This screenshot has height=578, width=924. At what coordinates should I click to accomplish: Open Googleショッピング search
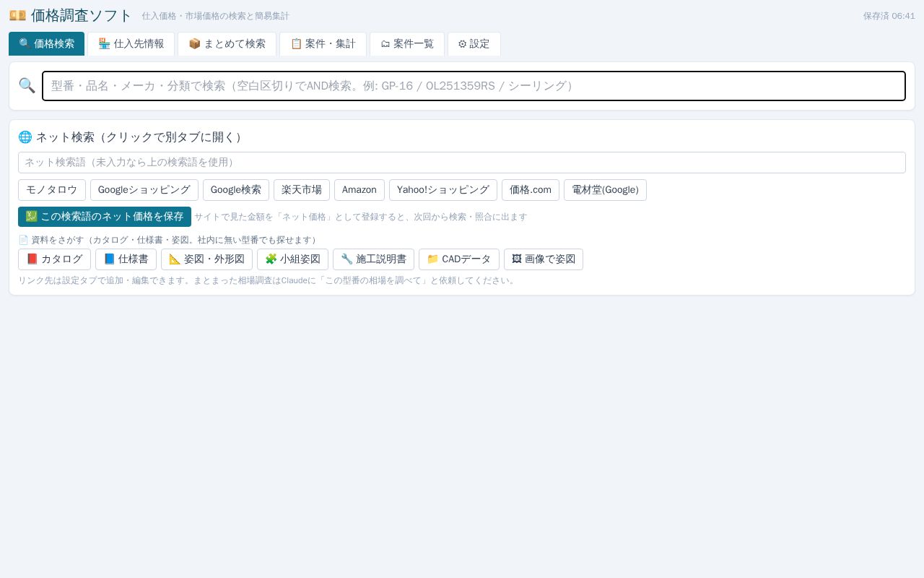pyautogui.click(x=144, y=190)
